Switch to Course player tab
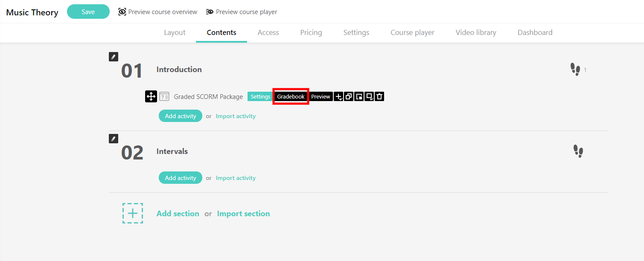 [412, 32]
